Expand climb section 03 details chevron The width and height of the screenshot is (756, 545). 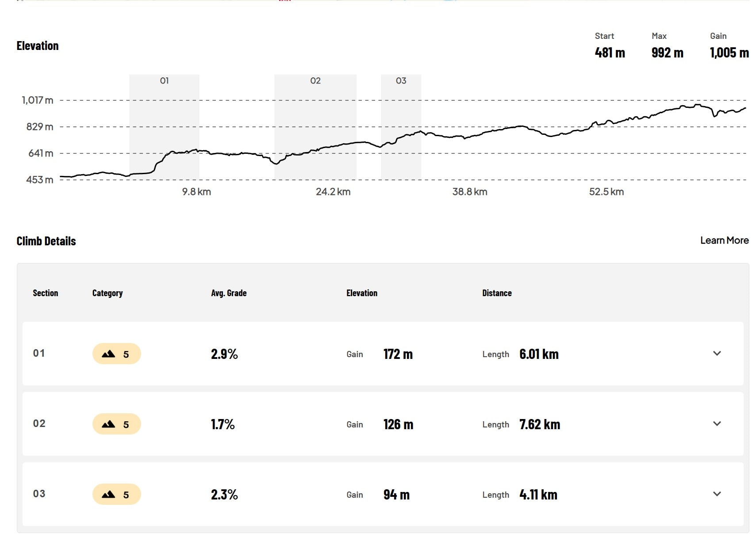click(717, 494)
